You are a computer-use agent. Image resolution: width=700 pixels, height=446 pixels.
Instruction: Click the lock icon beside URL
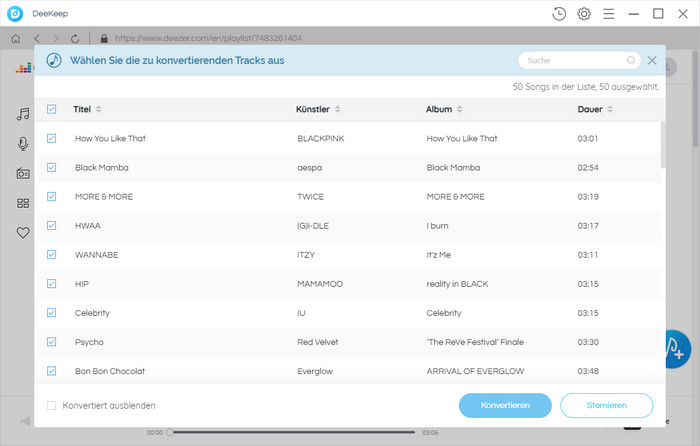click(104, 38)
